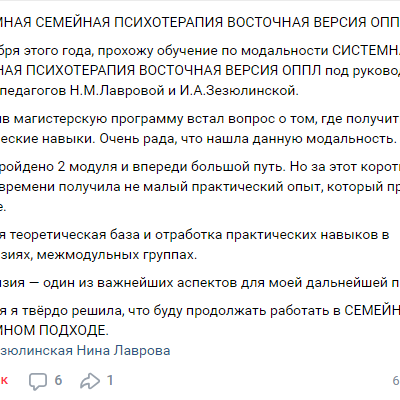Share the post using the arrow icon

coord(90,381)
